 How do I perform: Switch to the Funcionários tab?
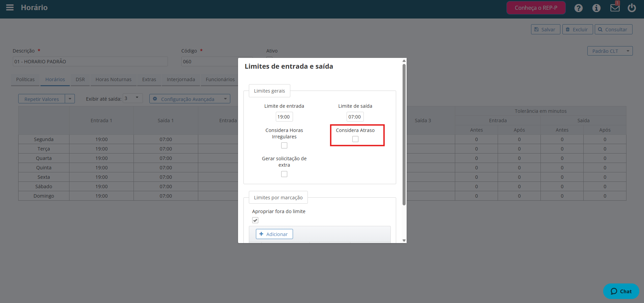point(220,79)
